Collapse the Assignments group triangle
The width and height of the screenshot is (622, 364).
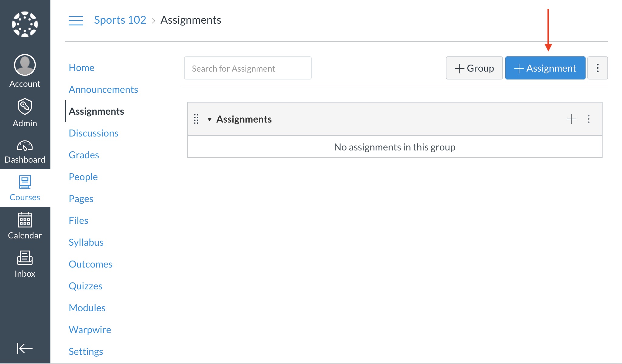[x=209, y=119]
